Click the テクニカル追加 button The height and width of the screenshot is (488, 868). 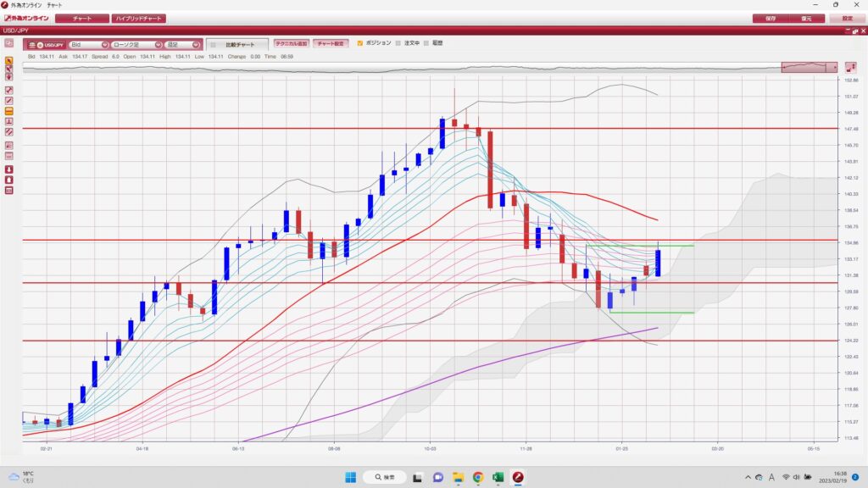coord(291,43)
